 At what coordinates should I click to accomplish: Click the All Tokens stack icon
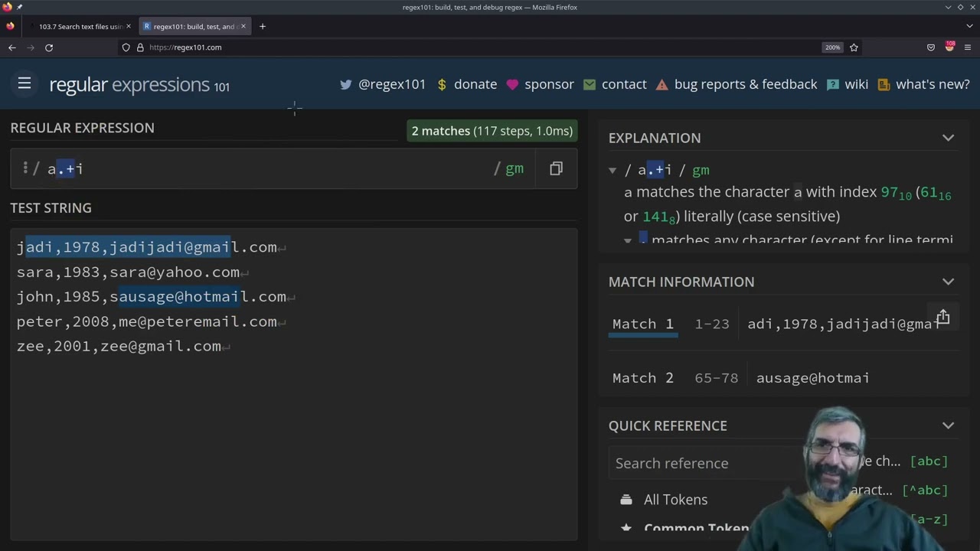coord(626,500)
